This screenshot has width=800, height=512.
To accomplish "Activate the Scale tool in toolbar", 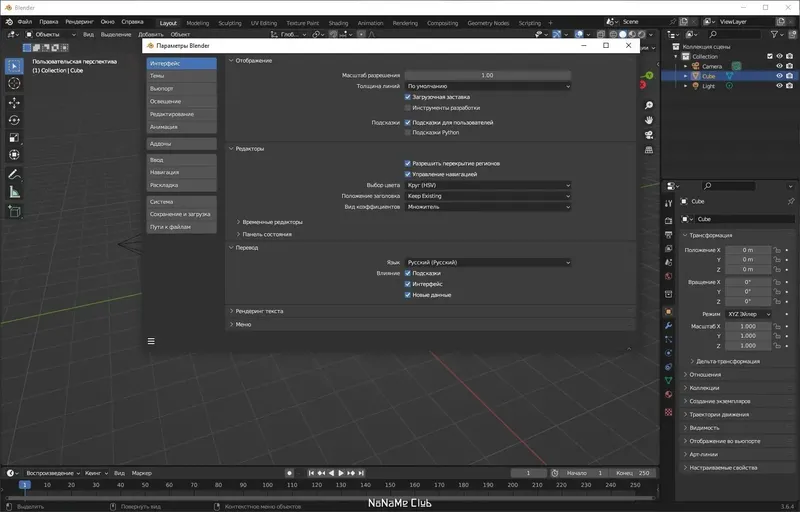I will coord(14,138).
